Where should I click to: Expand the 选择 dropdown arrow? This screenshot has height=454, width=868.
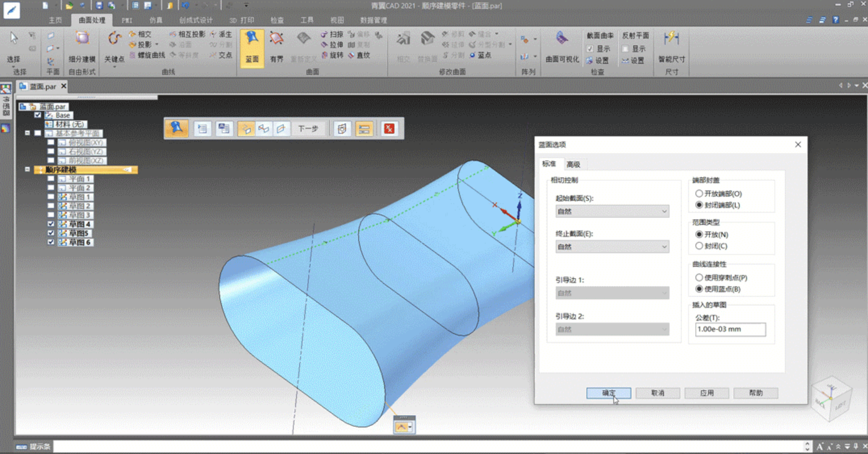(13, 67)
